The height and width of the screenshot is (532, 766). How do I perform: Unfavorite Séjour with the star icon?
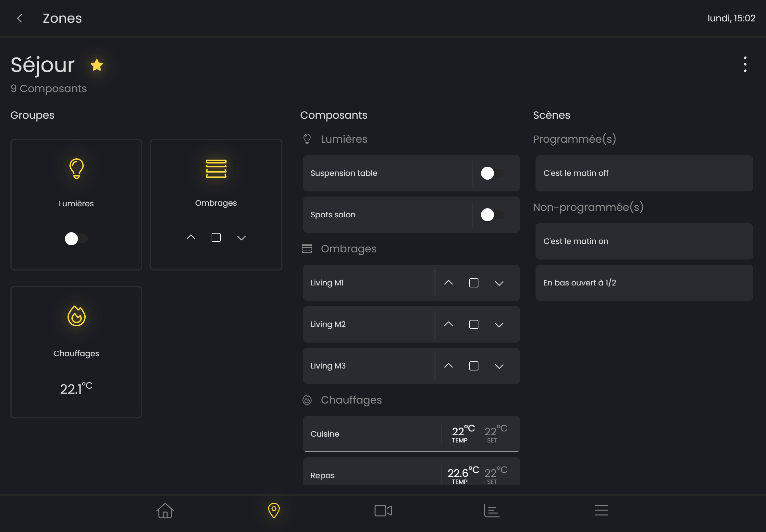click(97, 65)
